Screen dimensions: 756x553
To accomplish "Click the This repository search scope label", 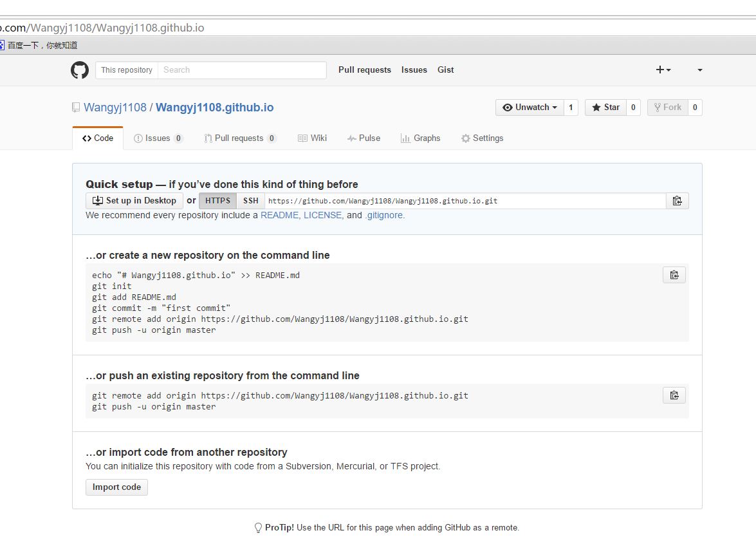I will tap(127, 70).
